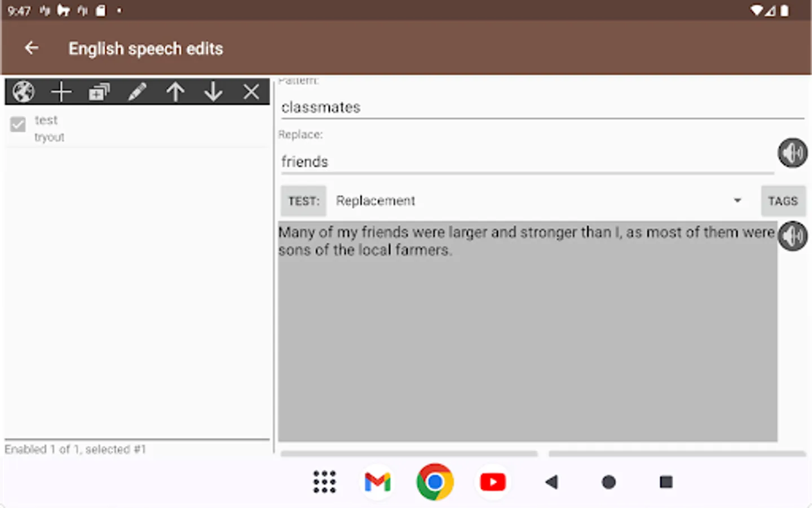Open the app drawer grid icon
Viewport: 812px width, 508px height.
tap(325, 482)
